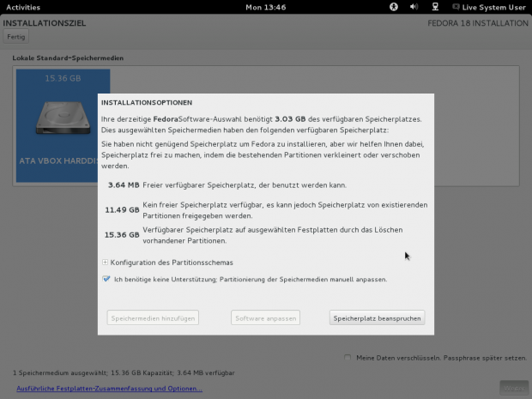Open the clock menu showing Mon 13:46
Image resolution: width=532 pixels, height=399 pixels.
[x=265, y=7]
